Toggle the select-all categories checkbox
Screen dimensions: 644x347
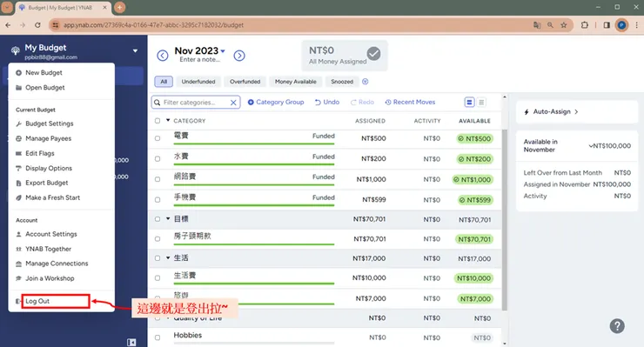click(158, 121)
